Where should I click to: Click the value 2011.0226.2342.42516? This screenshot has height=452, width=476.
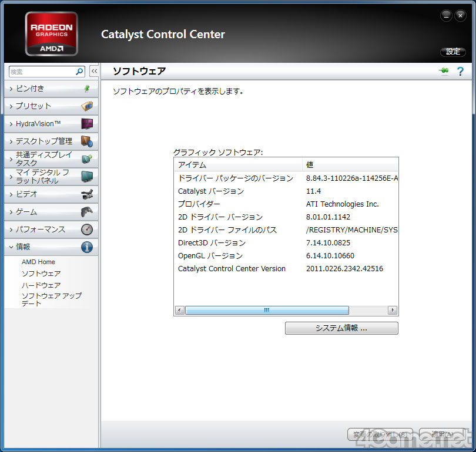(344, 269)
